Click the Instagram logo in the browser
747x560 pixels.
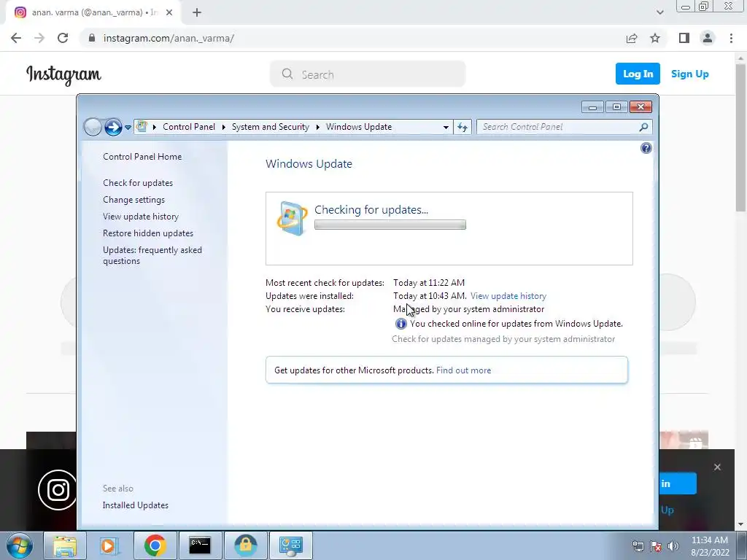63,75
